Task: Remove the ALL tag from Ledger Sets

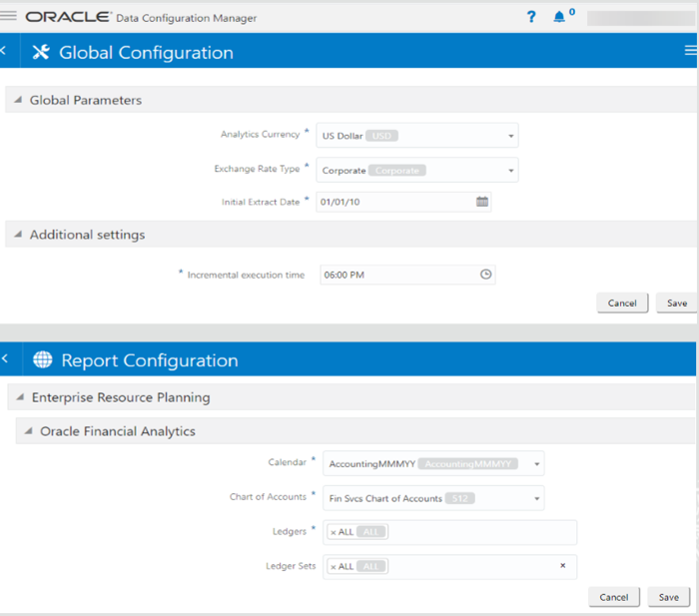Action: (x=333, y=567)
